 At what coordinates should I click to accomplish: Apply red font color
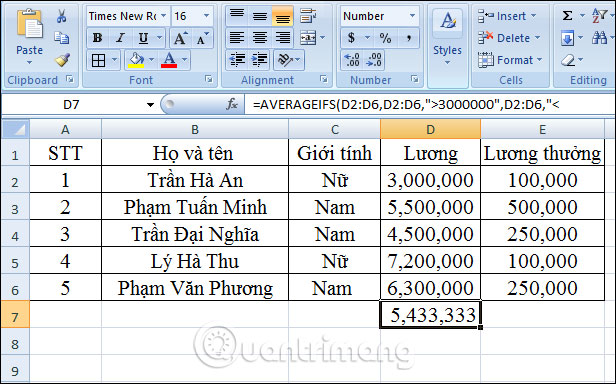(169, 61)
